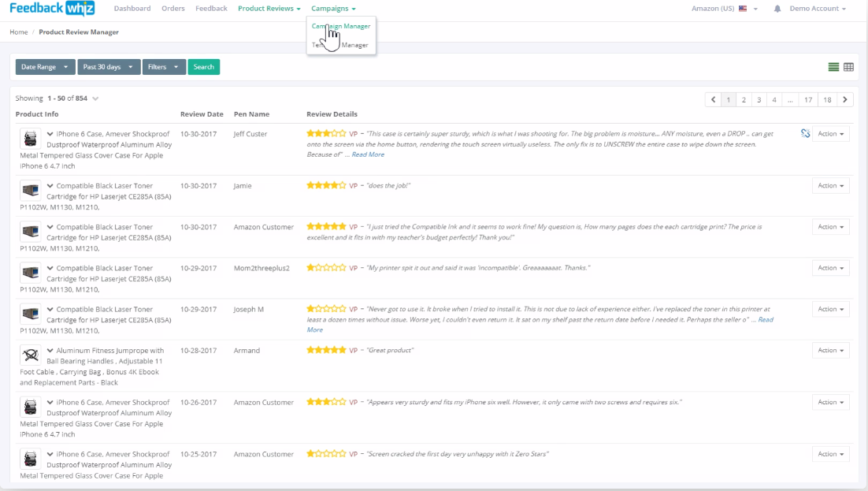Click the Pen Name column header

point(251,114)
